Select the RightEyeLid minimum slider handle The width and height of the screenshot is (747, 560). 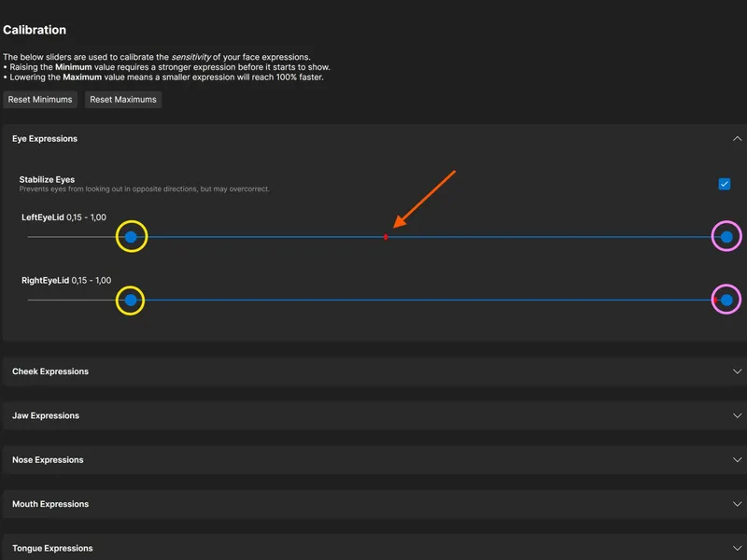[130, 301]
